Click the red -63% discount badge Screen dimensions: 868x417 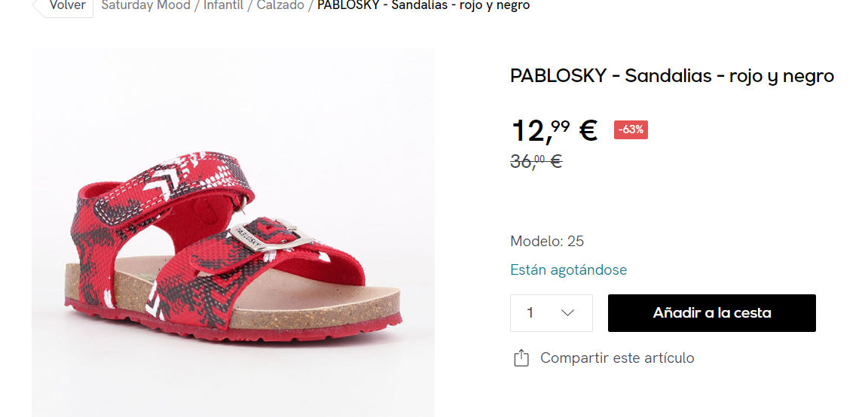coord(631,130)
